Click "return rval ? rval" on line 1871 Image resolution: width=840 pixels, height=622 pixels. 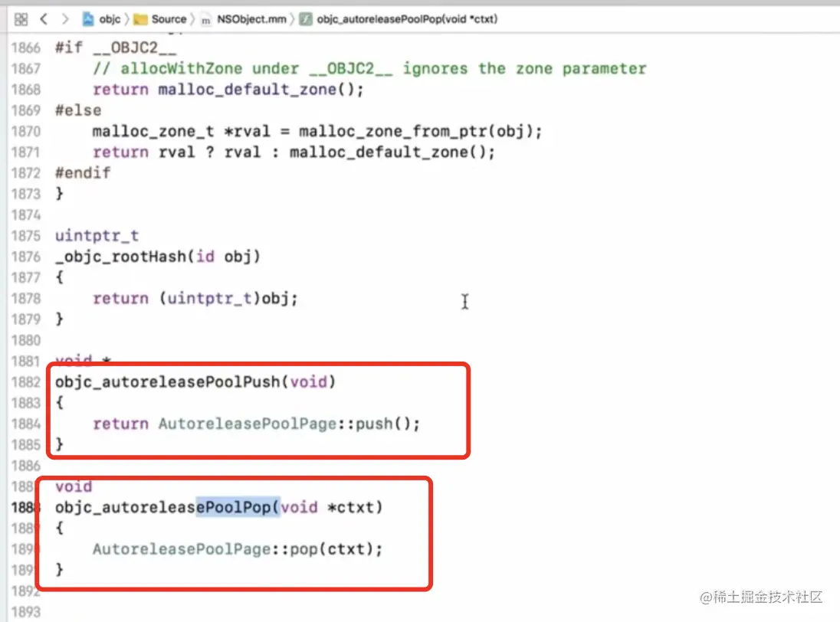tap(177, 152)
